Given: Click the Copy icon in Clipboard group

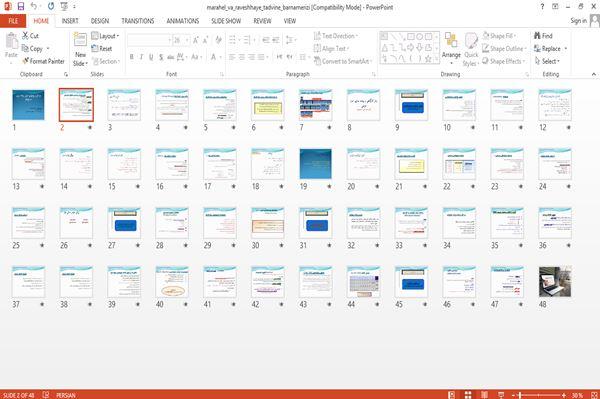Looking at the screenshot, I should [x=25, y=48].
